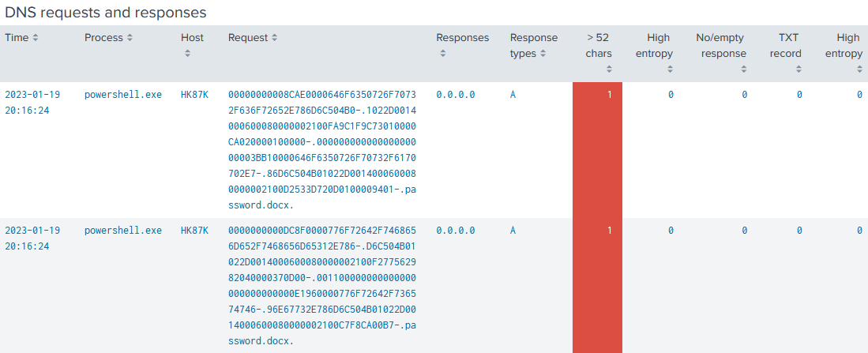868x353 pixels.
Task: Click red > 52 chars cell in 00000000008CAE row
Action: point(597,150)
